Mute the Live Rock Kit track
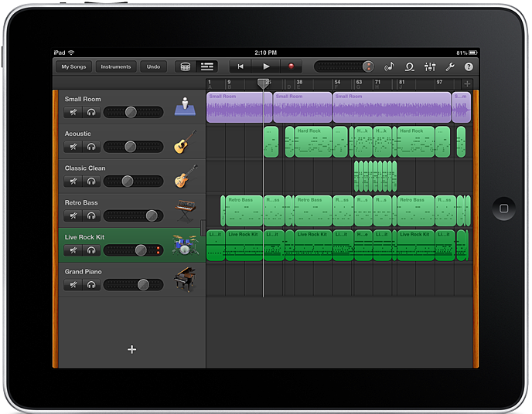The height and width of the screenshot is (414, 532). point(73,250)
